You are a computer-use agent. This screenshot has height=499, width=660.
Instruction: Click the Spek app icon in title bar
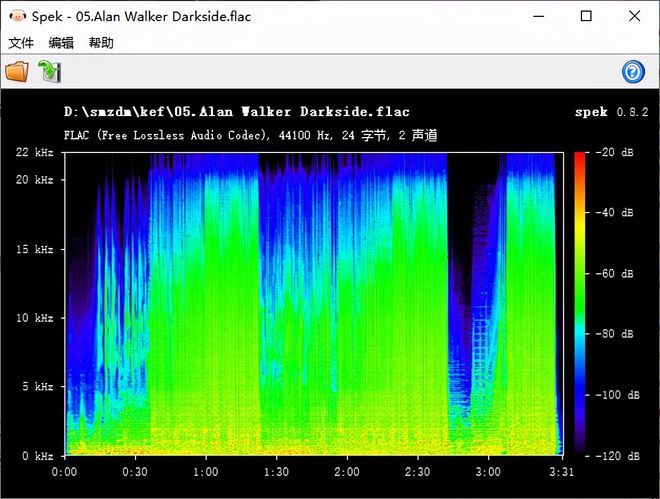click(18, 16)
